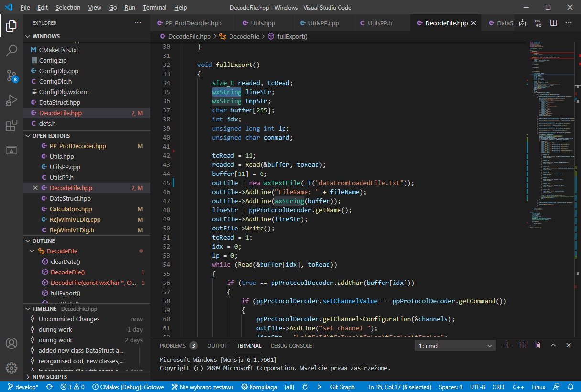Open ConfigDlg.wxform in the file explorer
This screenshot has width=581, height=392.
(86, 92)
